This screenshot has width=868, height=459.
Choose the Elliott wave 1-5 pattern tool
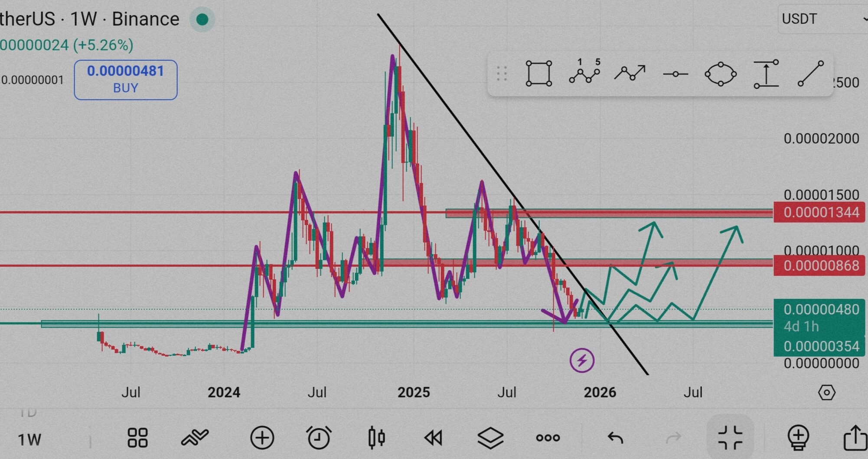click(x=584, y=73)
